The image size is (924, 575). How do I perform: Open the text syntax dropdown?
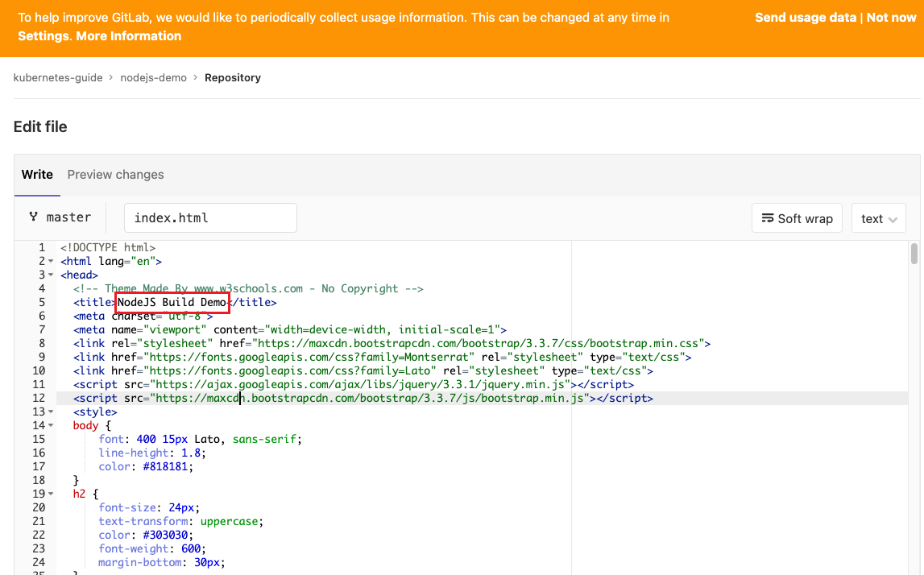pos(879,218)
